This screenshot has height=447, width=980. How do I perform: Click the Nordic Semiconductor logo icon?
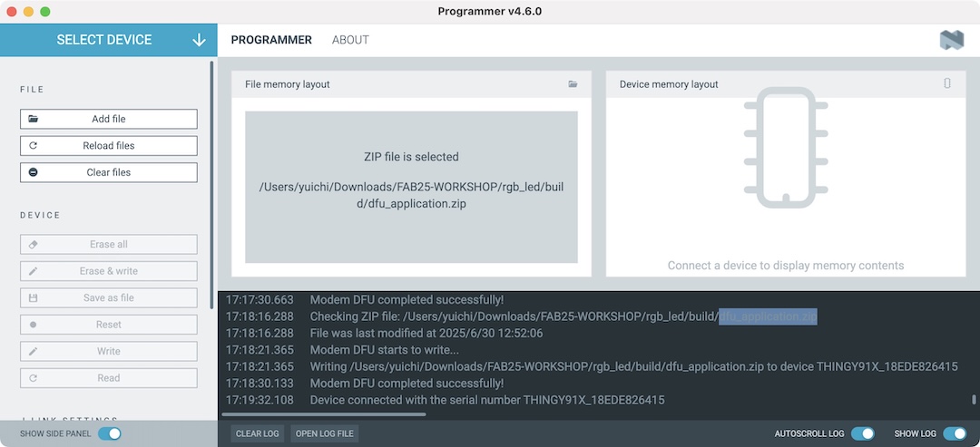tap(951, 40)
